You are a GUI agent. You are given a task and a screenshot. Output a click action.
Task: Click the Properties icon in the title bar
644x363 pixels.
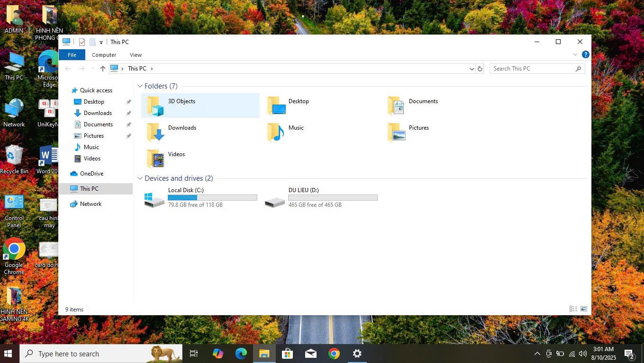[82, 42]
